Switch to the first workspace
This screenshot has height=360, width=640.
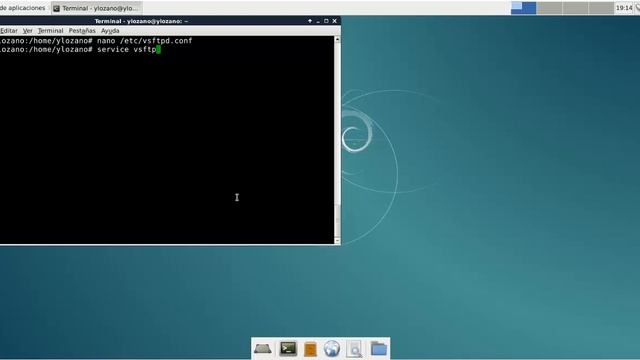[x=523, y=8]
